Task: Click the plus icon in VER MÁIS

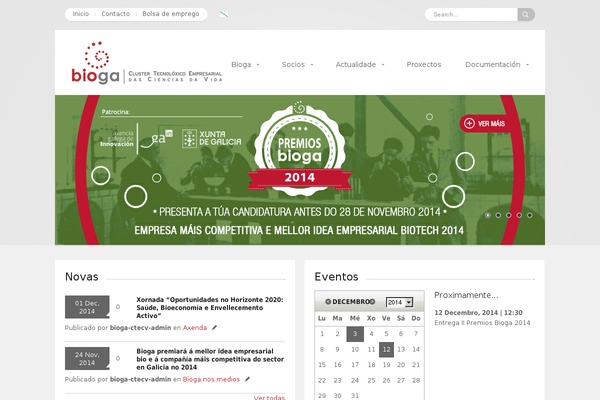Action: tap(469, 123)
